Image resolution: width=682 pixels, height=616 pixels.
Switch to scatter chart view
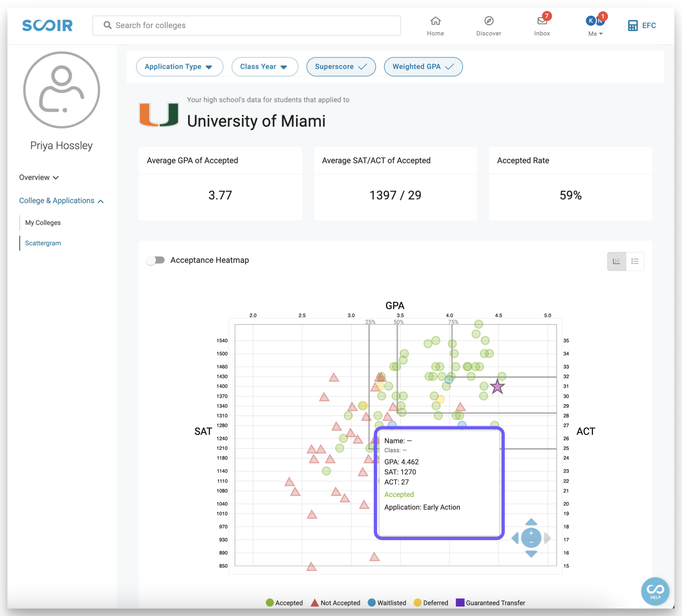tap(616, 261)
